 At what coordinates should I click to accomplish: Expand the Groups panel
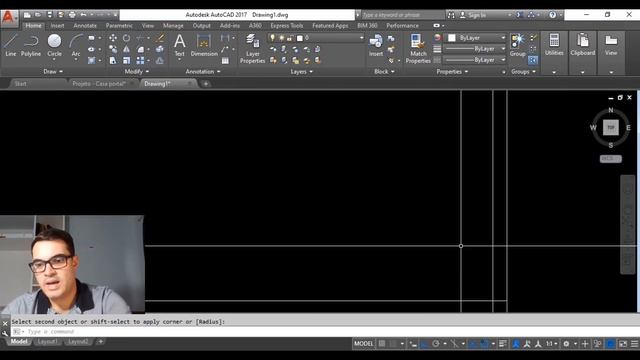pyautogui.click(x=523, y=71)
